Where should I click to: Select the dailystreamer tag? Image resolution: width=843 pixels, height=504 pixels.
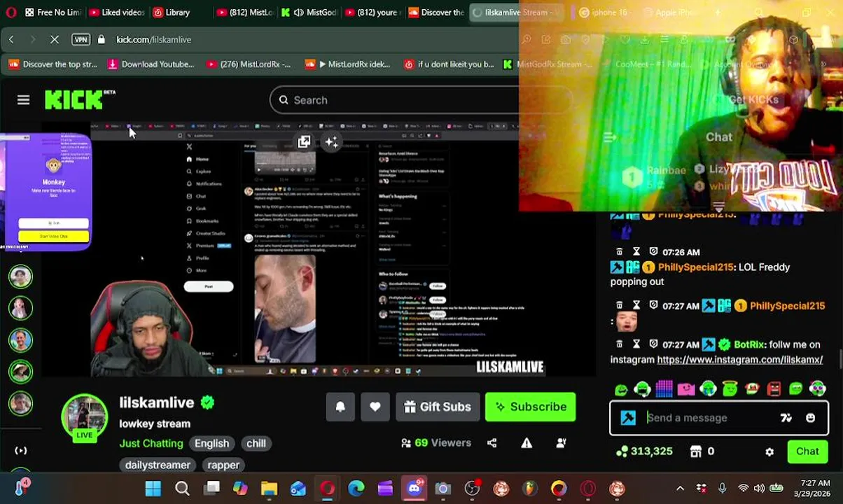point(158,465)
